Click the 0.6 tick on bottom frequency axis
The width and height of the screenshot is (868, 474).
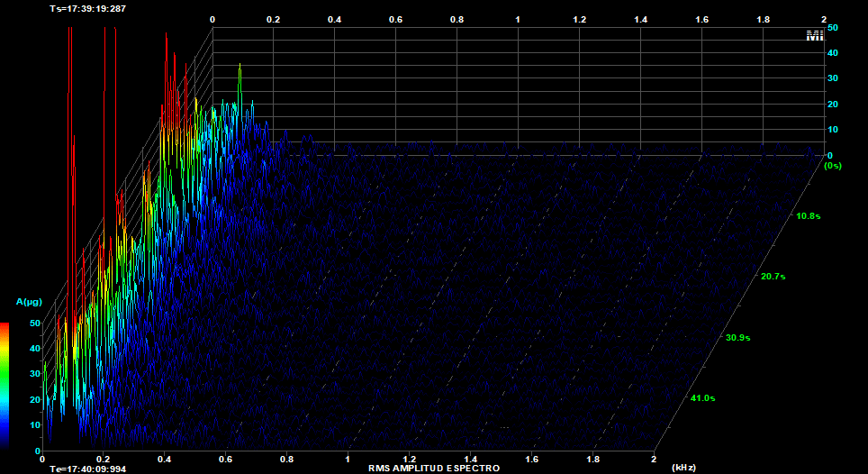pyautogui.click(x=225, y=460)
